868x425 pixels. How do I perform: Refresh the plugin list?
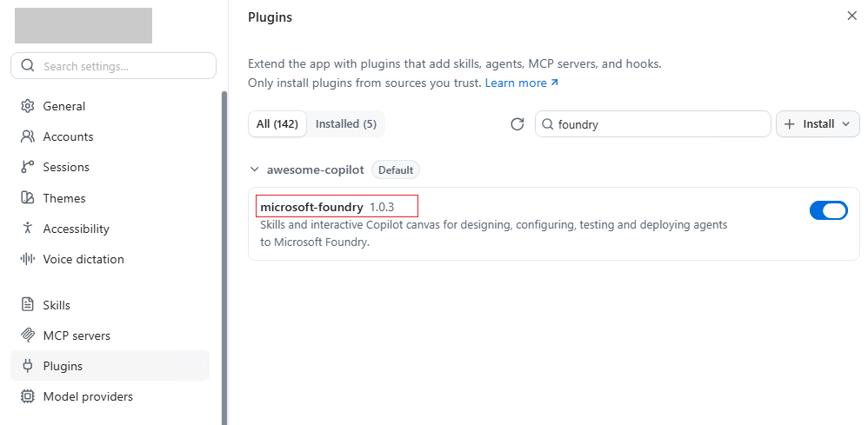click(517, 124)
